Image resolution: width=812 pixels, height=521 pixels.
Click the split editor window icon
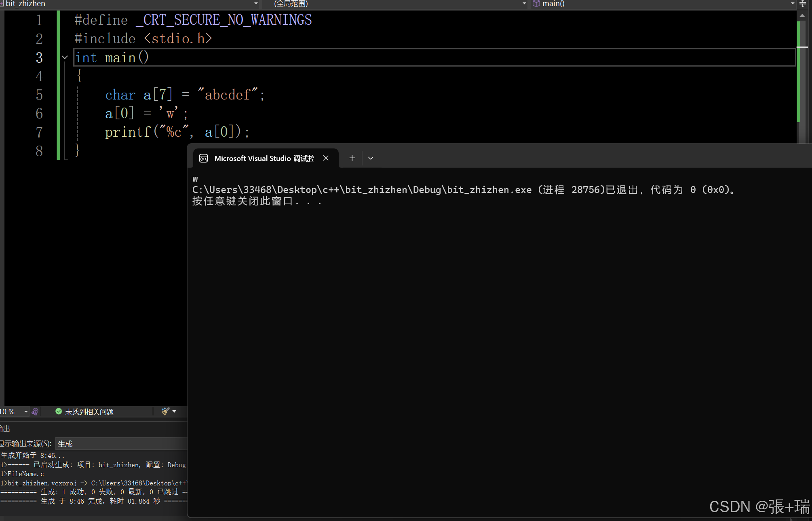[803, 4]
